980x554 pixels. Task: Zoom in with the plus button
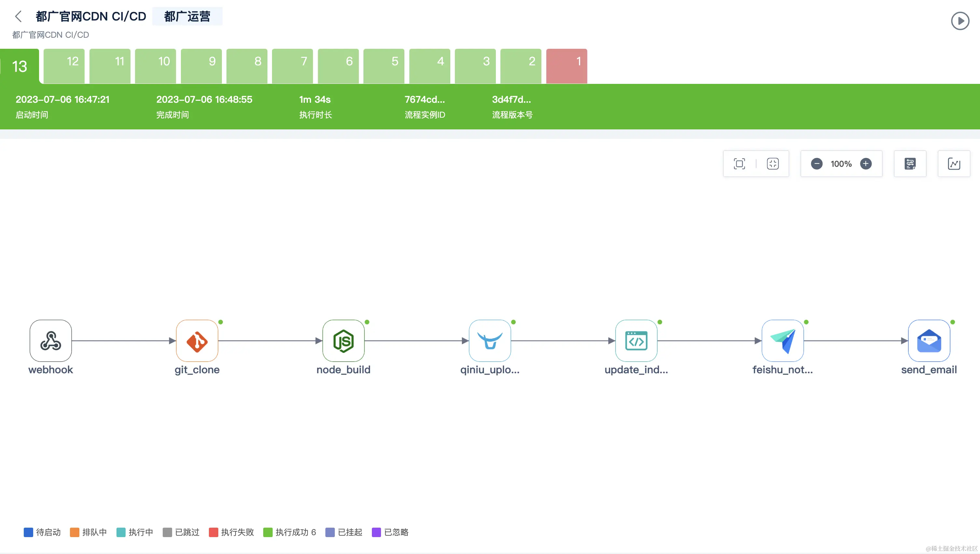[x=865, y=164]
